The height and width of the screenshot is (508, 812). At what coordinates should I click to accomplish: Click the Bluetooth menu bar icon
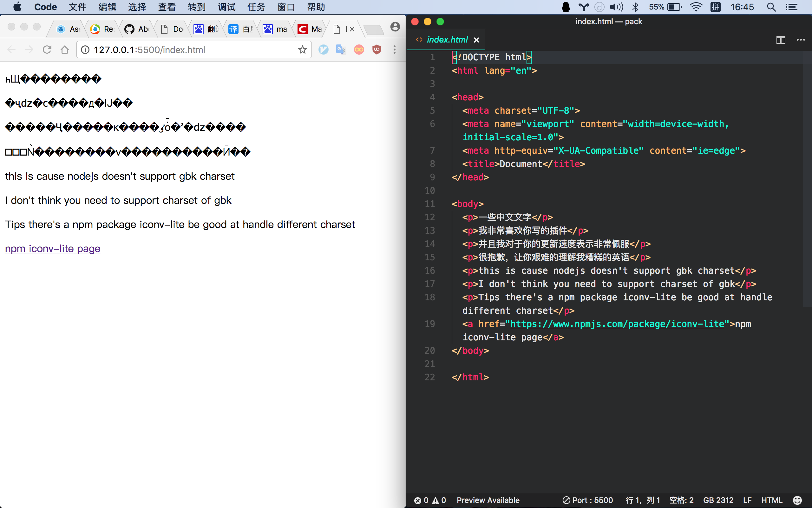point(635,7)
